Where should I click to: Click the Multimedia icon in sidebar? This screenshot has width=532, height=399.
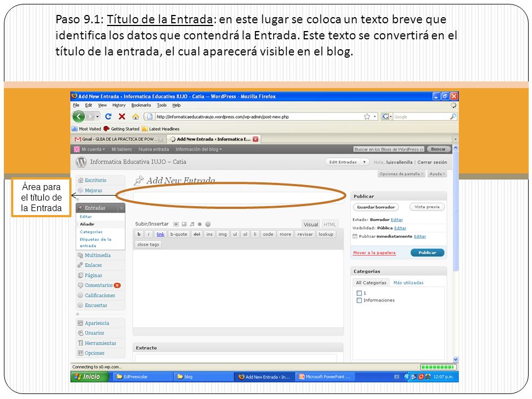click(x=80, y=255)
